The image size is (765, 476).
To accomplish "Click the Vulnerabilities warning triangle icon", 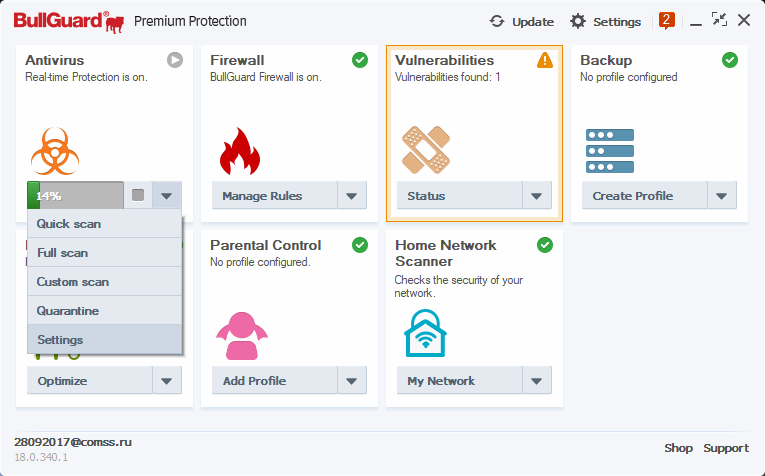I will pos(545,61).
